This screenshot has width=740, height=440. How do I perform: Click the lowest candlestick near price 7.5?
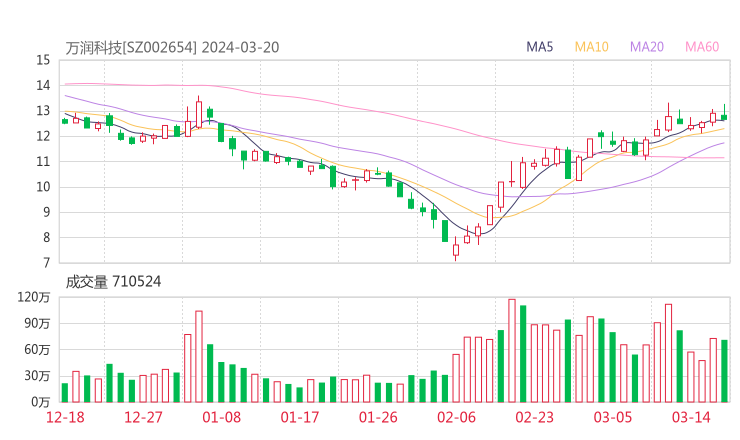pyautogui.click(x=456, y=249)
